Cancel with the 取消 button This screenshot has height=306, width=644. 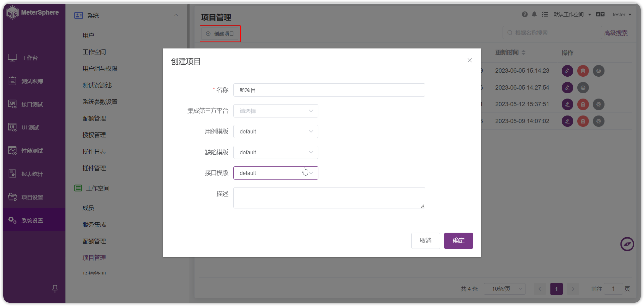[x=426, y=241]
